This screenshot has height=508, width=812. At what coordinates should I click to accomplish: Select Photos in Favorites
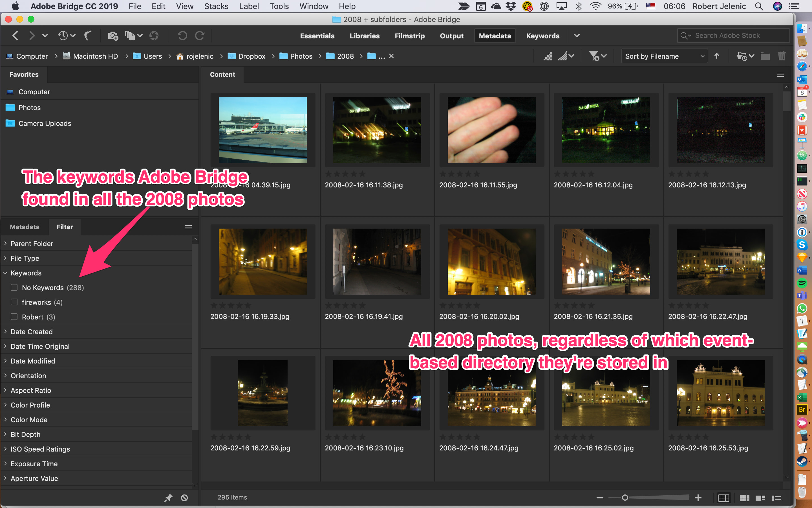[30, 108]
